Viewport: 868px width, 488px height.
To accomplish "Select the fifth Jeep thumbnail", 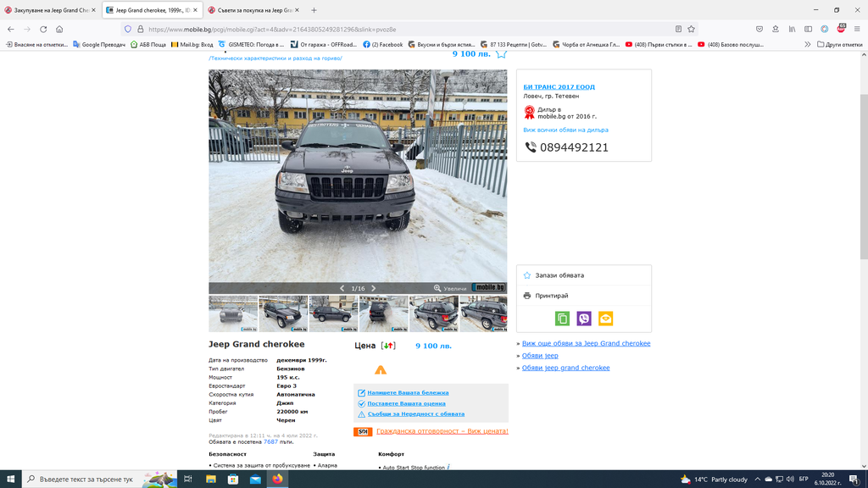I will 433,313.
